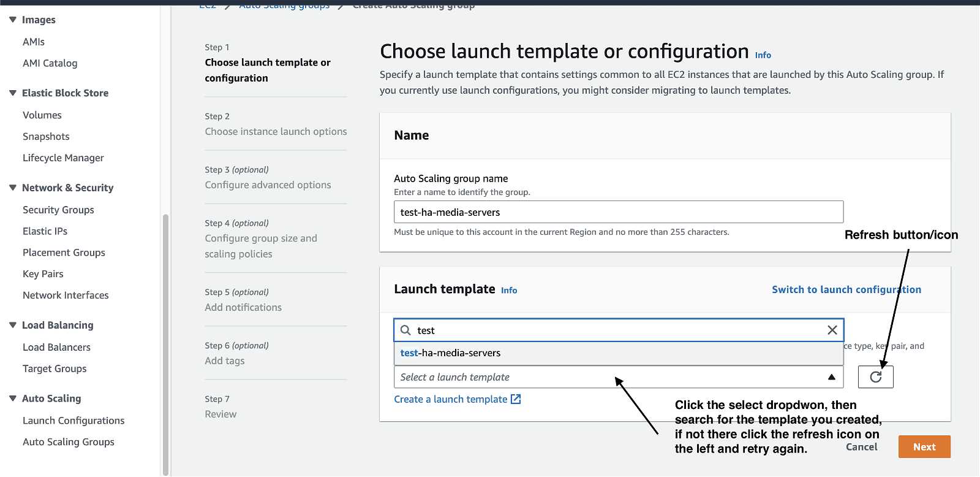Click the search magnifier icon
Image resolution: width=980 pixels, height=477 pixels.
pos(405,330)
